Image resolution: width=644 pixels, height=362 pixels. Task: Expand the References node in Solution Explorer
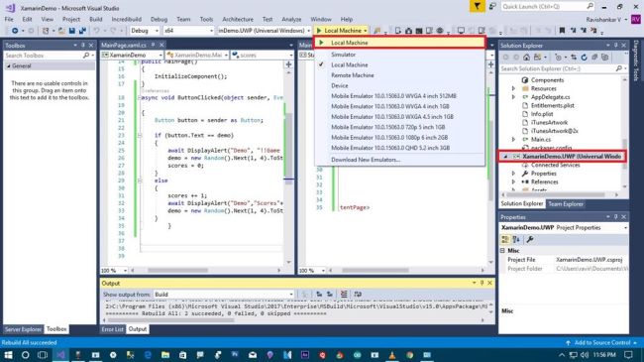[x=513, y=181]
